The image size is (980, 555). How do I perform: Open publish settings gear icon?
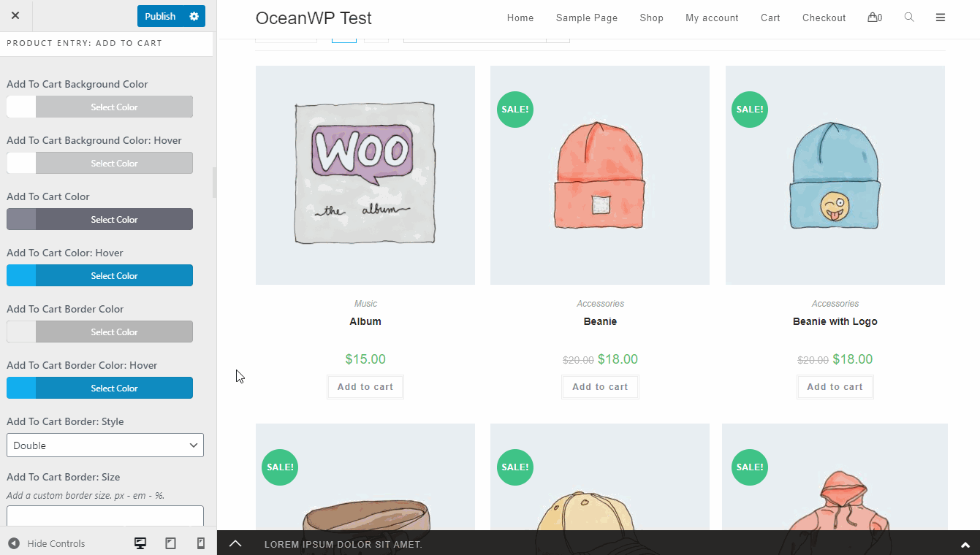click(x=194, y=16)
